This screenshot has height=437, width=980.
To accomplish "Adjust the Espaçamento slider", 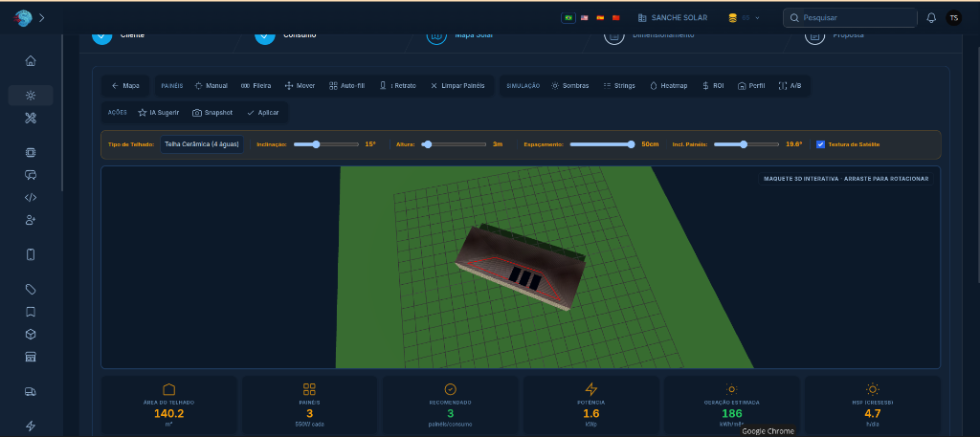I will click(x=603, y=144).
